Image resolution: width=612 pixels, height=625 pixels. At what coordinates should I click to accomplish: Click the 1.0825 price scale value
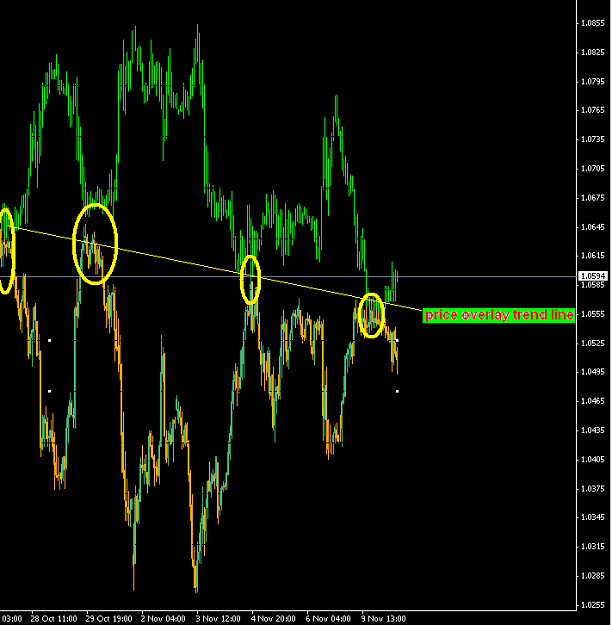(x=593, y=52)
